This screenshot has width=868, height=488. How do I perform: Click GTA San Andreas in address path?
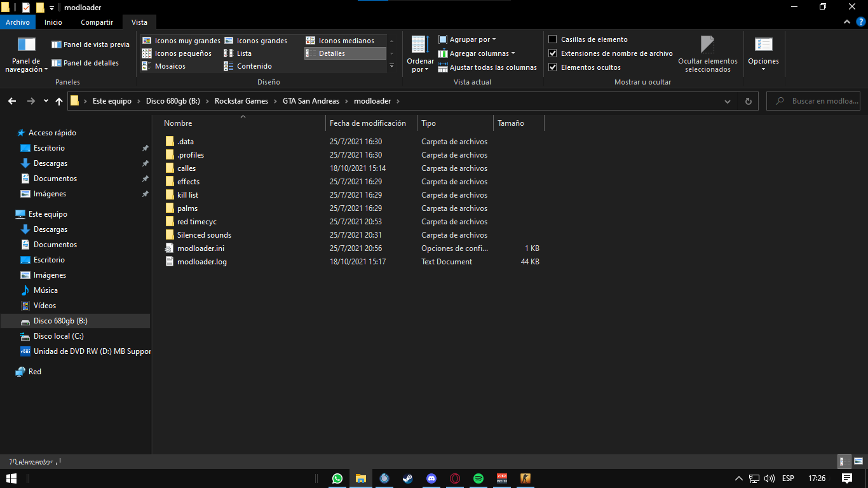311,101
